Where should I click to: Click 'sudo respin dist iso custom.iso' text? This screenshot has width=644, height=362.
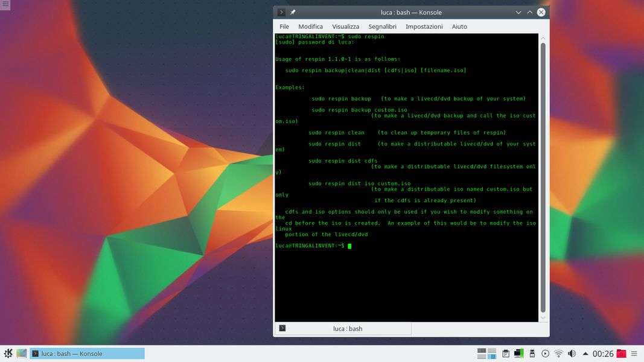(359, 183)
